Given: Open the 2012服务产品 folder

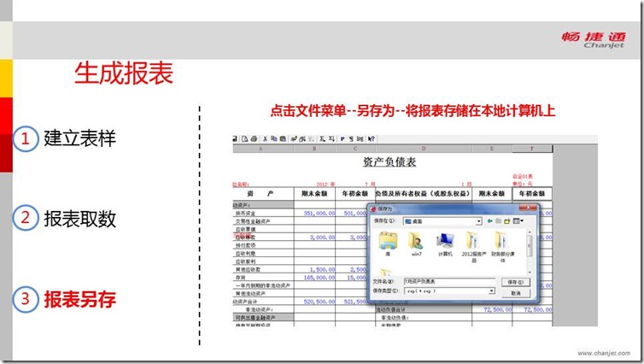Looking at the screenshot, I should (473, 246).
